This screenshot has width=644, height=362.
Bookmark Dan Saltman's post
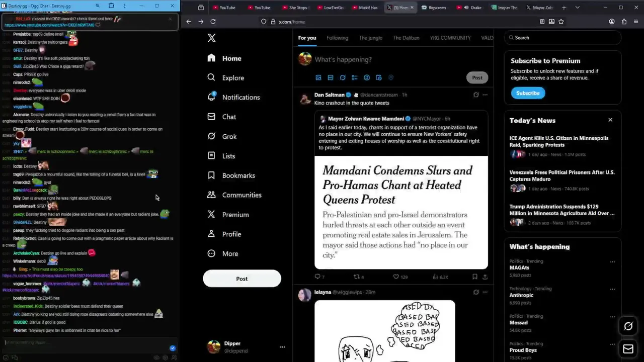475,277
